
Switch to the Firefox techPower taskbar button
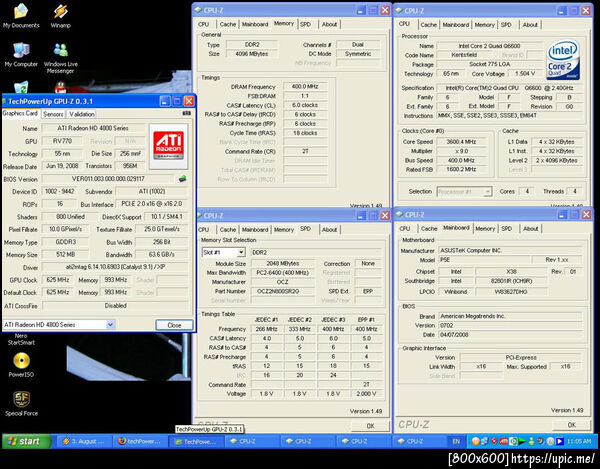point(140,441)
